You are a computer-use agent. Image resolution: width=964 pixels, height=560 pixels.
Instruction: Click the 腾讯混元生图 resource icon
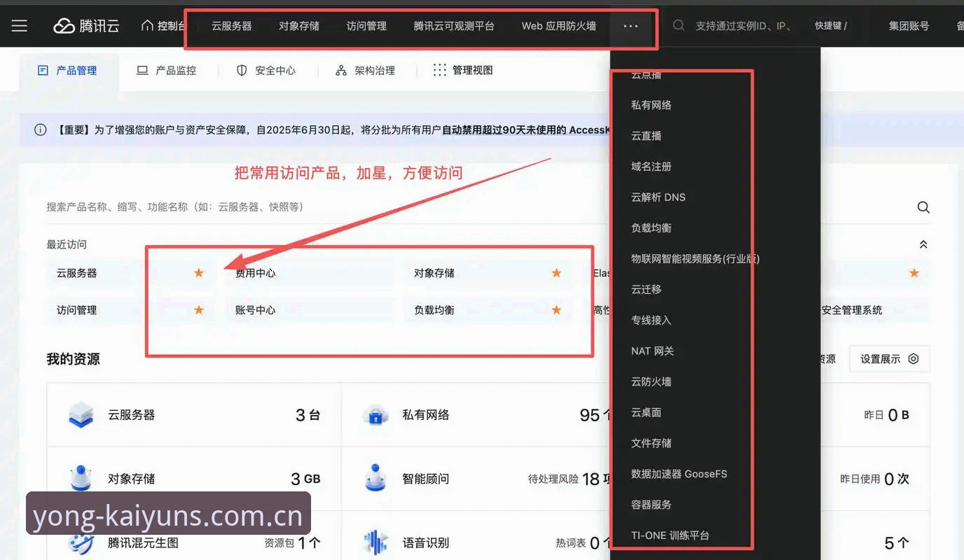[x=81, y=542]
